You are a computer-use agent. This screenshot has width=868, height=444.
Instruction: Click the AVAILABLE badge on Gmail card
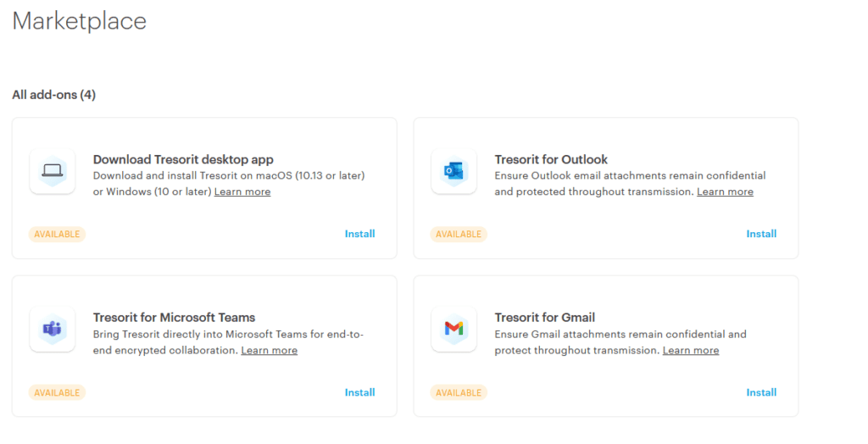(459, 392)
